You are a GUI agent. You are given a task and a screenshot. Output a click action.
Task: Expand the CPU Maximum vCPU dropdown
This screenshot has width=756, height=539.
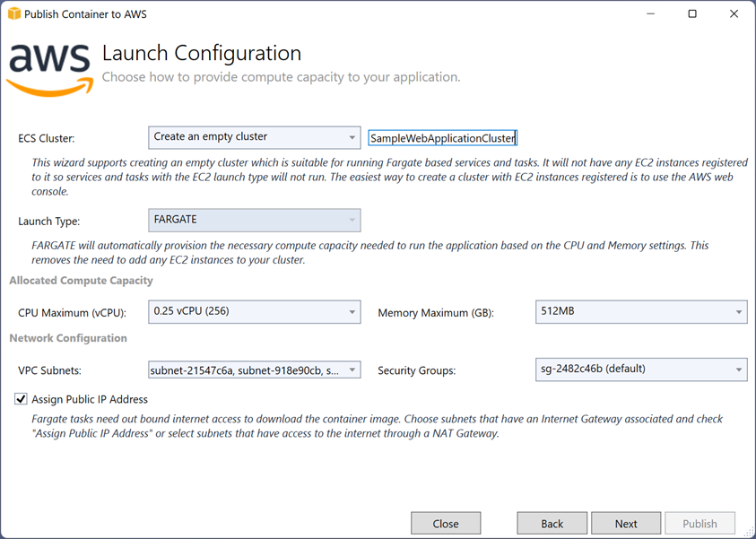coord(254,312)
